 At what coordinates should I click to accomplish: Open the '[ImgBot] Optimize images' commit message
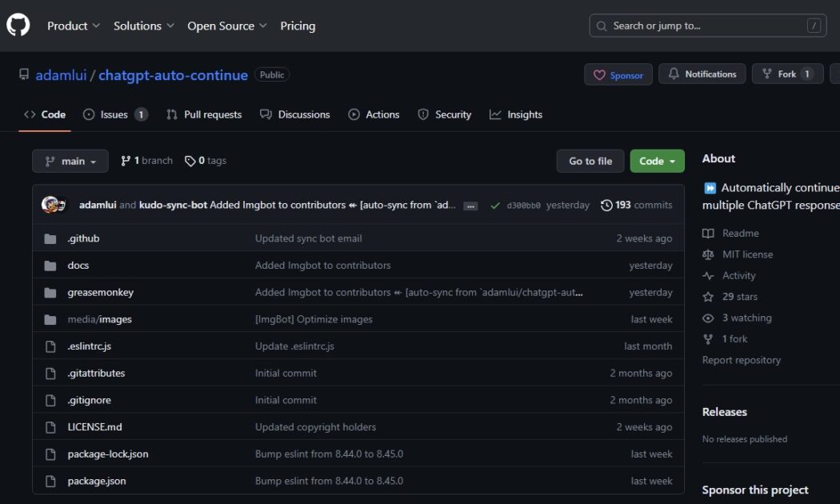(x=314, y=319)
